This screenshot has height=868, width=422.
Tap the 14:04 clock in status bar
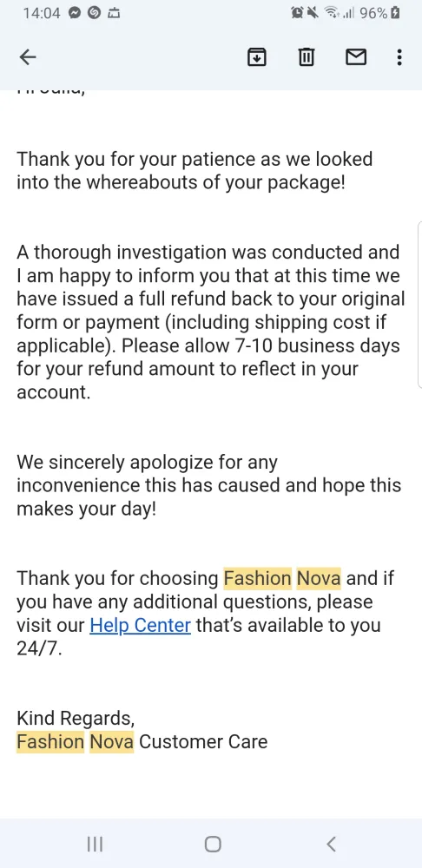coord(42,13)
